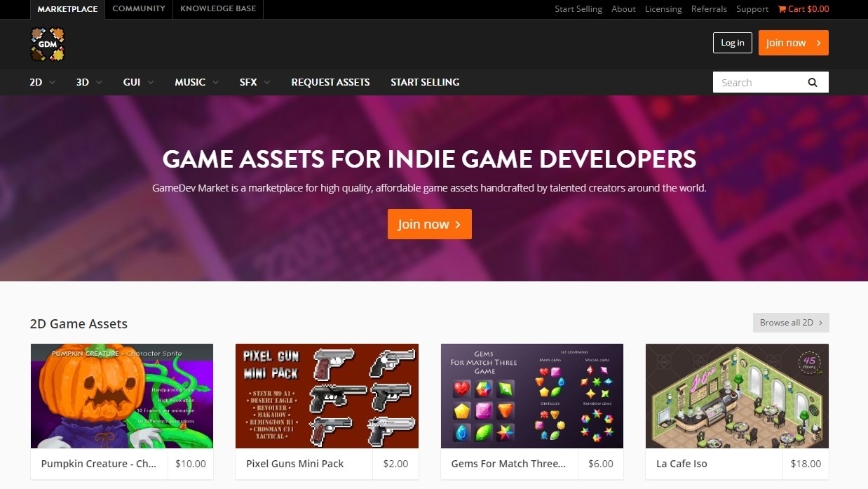Click the header Join now button

794,43
